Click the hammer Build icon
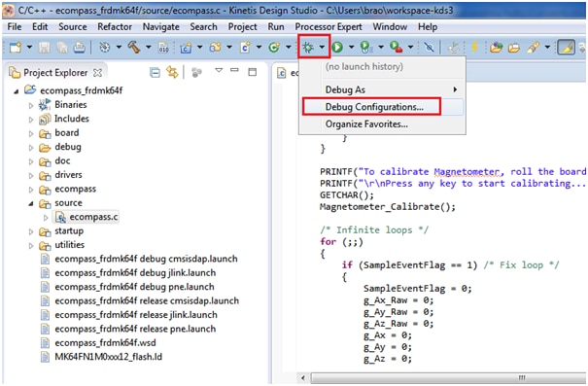Screen dimensions: 588x386 click(x=134, y=48)
